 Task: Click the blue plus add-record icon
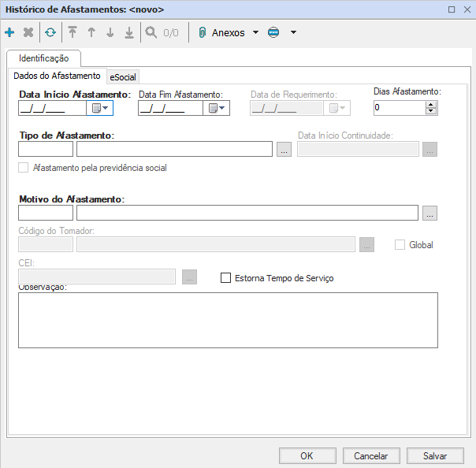(x=9, y=32)
